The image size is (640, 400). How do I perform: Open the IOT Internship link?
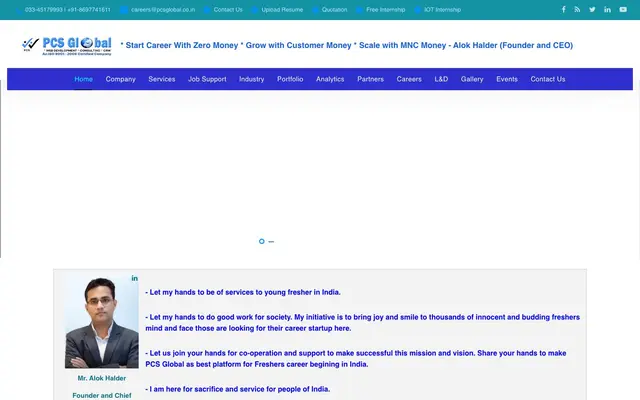point(442,10)
